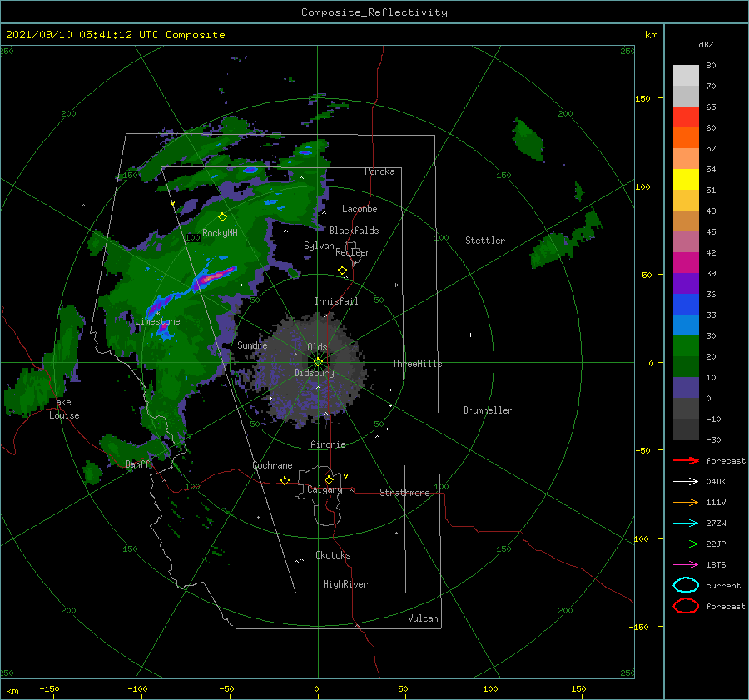This screenshot has height=700, width=749.
Task: Select the green 22JP arrow legend icon
Action: 686,544
